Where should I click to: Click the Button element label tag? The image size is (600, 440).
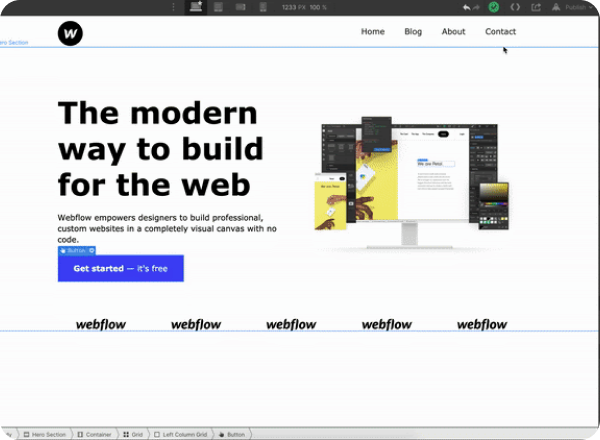pyautogui.click(x=77, y=250)
